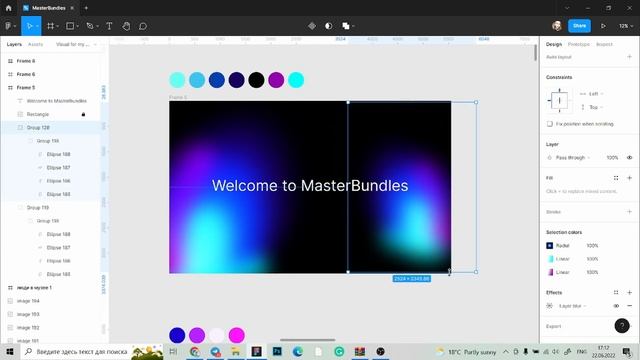The width and height of the screenshot is (640, 360).
Task: Switch to the Layers tab
Action: (14, 44)
